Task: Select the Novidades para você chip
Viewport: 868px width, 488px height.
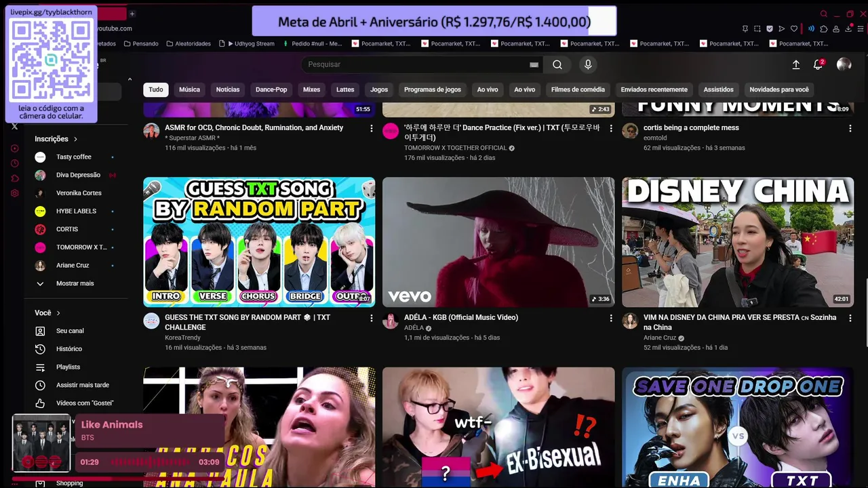Action: coord(779,89)
